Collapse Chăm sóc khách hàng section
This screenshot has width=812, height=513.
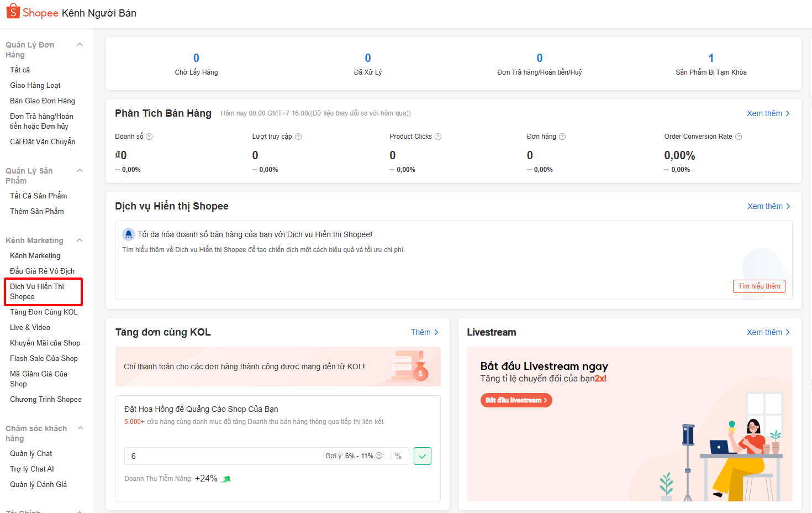pos(81,428)
